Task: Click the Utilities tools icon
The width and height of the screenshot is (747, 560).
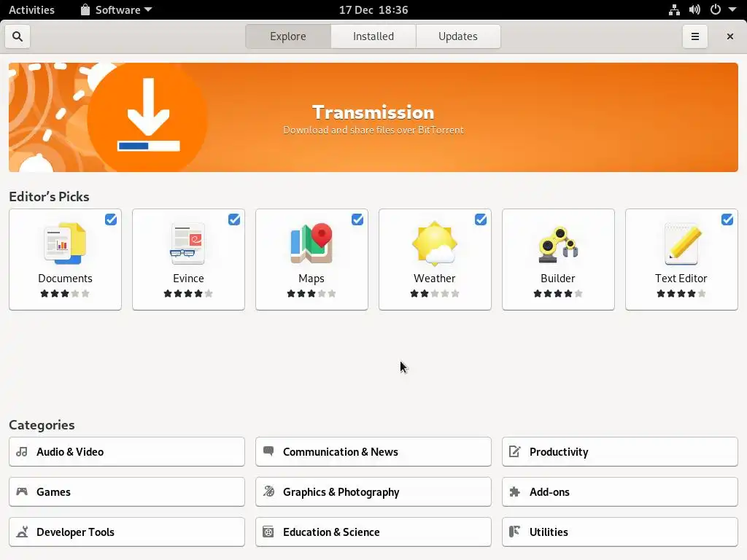Action: click(x=514, y=531)
